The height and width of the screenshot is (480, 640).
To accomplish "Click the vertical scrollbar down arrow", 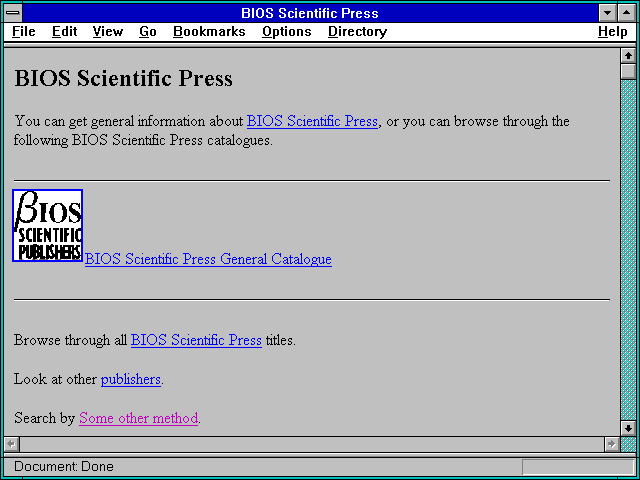I will pyautogui.click(x=628, y=428).
